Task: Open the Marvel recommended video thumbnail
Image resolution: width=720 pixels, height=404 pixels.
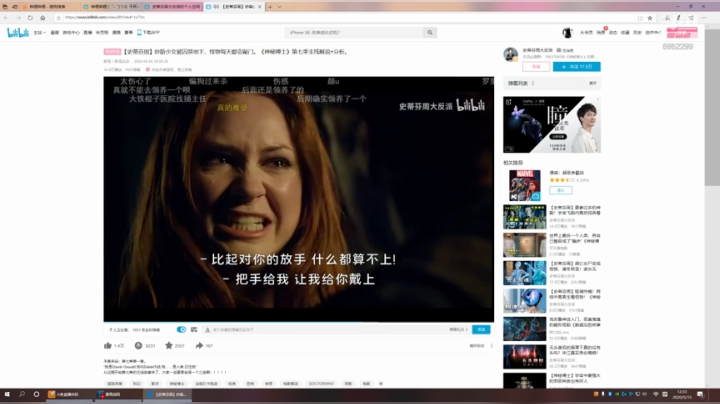Action: click(x=525, y=185)
